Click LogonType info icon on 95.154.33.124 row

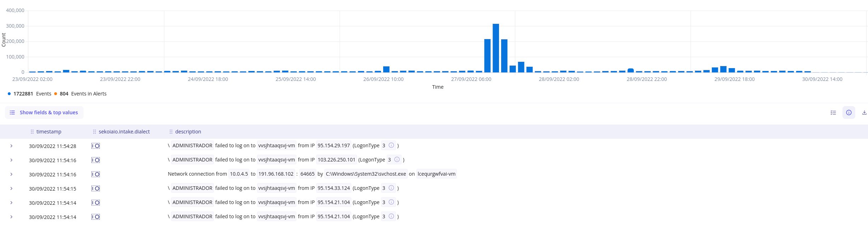391,188
